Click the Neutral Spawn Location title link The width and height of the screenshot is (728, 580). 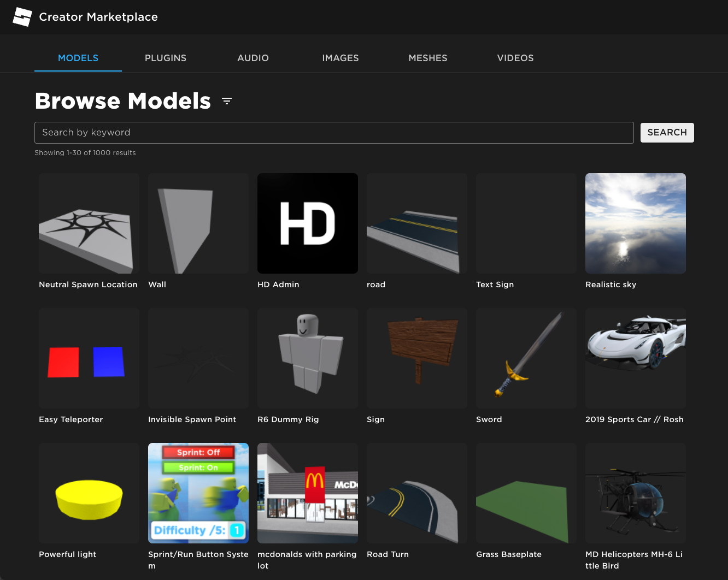tap(88, 284)
